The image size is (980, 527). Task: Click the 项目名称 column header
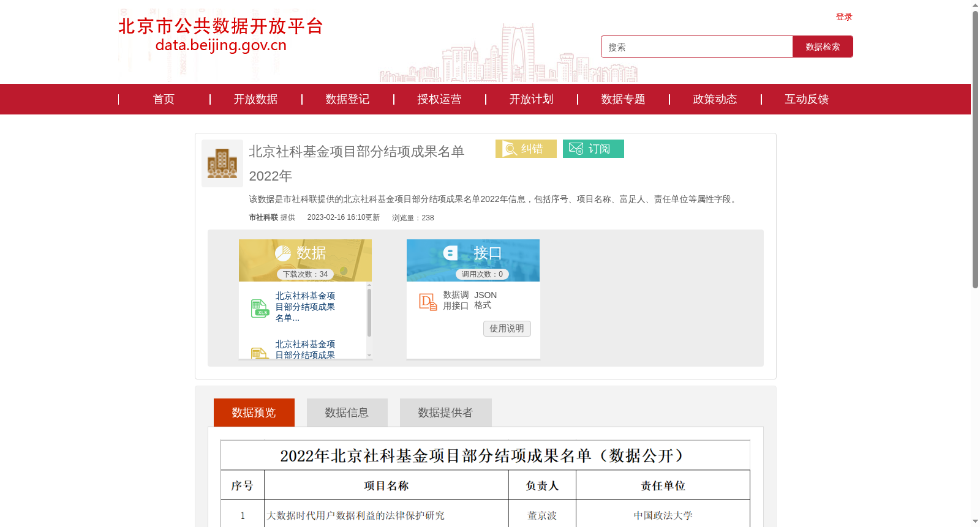coord(386,485)
